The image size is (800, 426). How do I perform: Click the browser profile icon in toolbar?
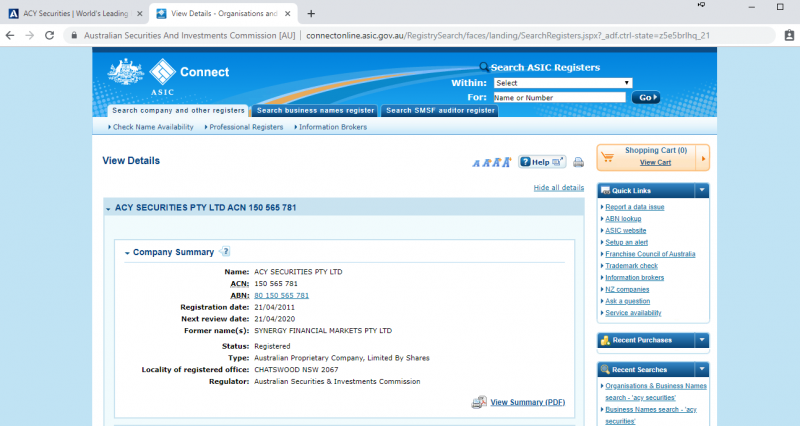point(789,35)
